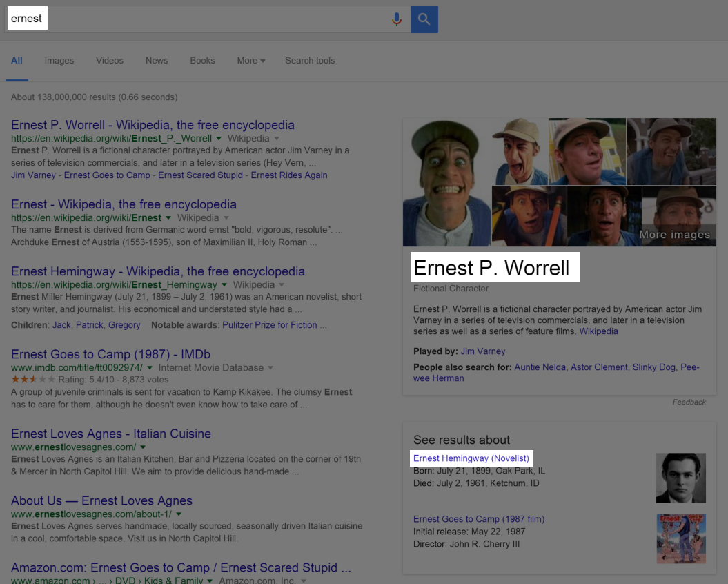Click the IMDb star rating icons
Viewport: 728px width, 584px height.
coord(33,380)
